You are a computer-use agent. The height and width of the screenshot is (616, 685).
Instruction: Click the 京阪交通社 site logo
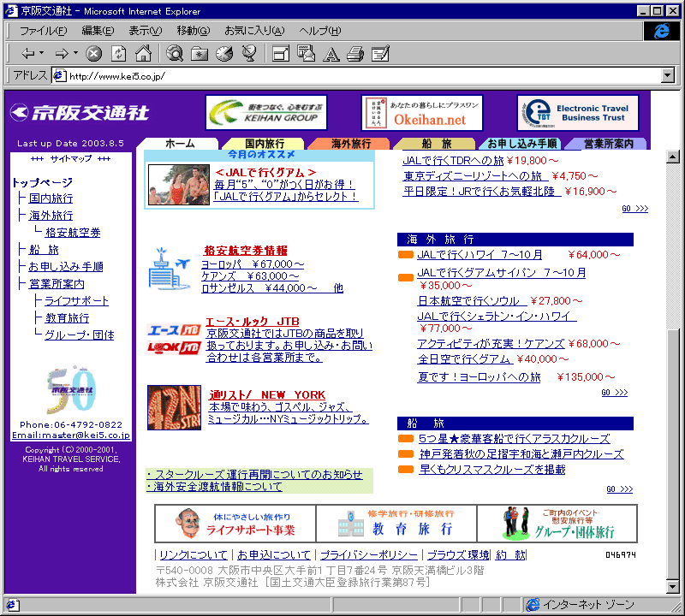point(80,113)
